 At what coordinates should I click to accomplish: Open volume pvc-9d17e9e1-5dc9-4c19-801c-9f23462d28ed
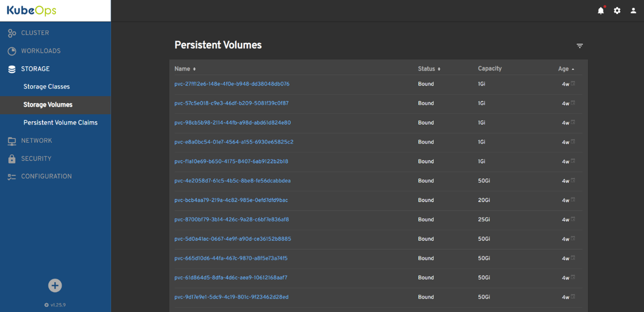tap(232, 297)
